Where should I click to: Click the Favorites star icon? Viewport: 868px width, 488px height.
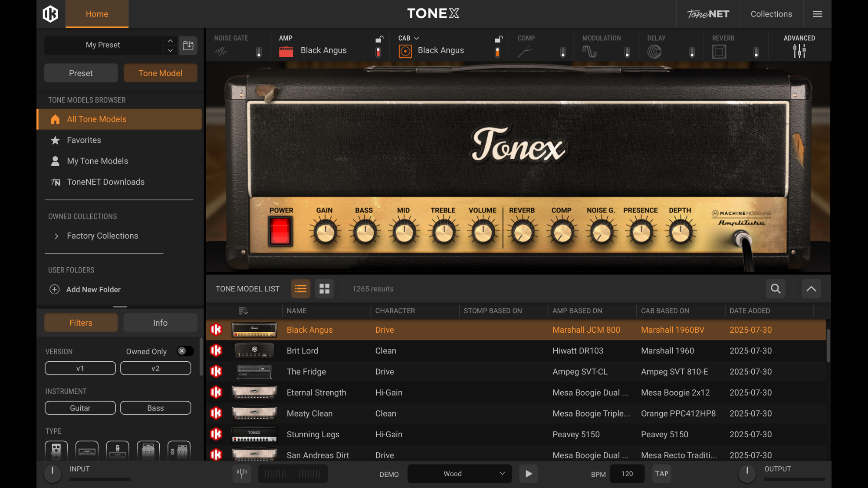55,140
